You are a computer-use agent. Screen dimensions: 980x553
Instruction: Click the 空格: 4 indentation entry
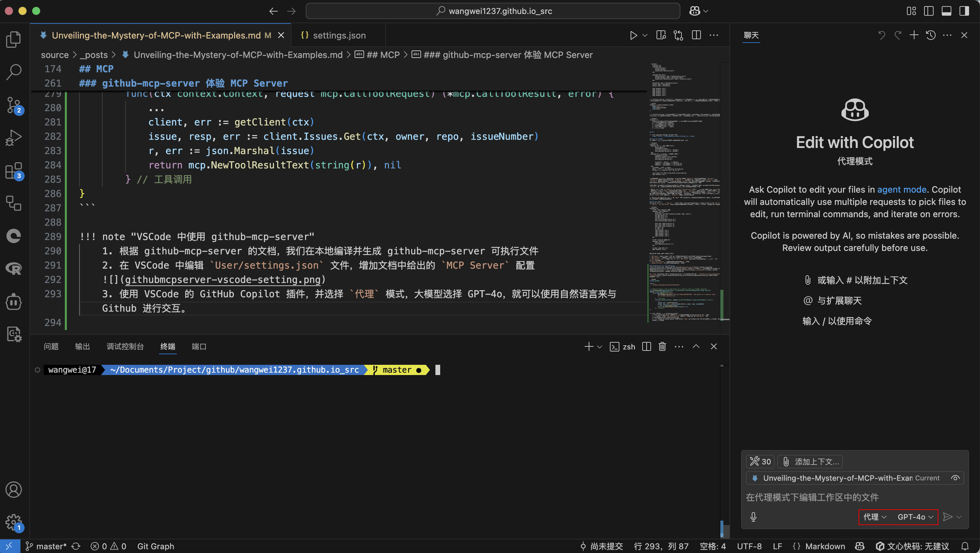tap(713, 547)
